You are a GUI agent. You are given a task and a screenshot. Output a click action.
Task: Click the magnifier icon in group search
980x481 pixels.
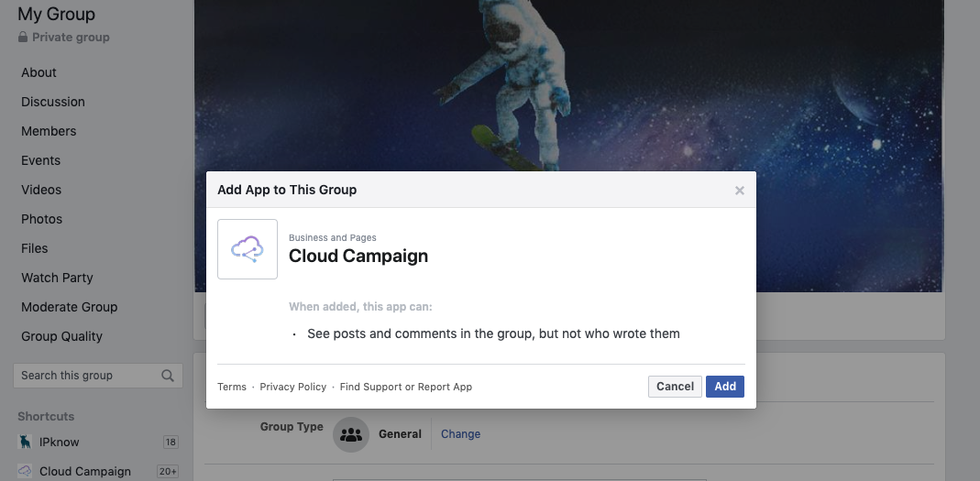168,376
